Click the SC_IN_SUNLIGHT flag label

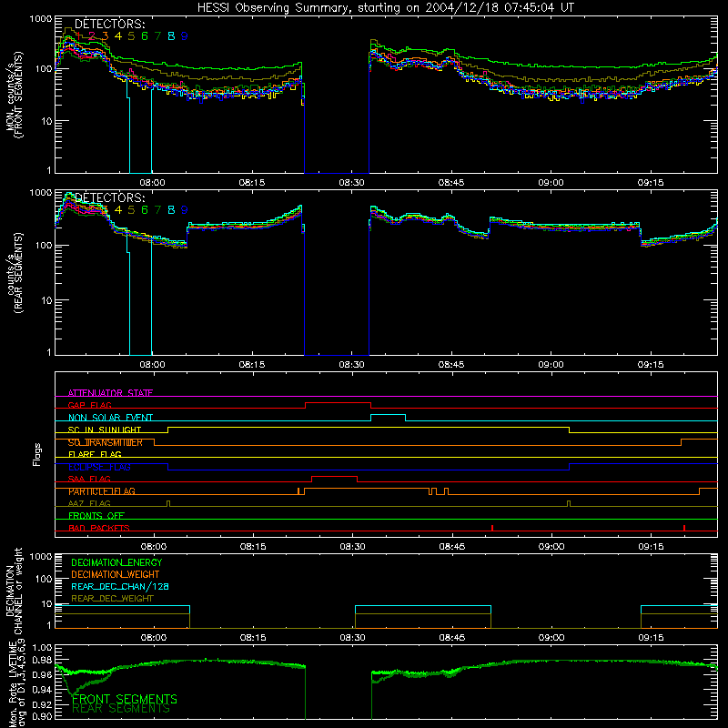click(105, 430)
